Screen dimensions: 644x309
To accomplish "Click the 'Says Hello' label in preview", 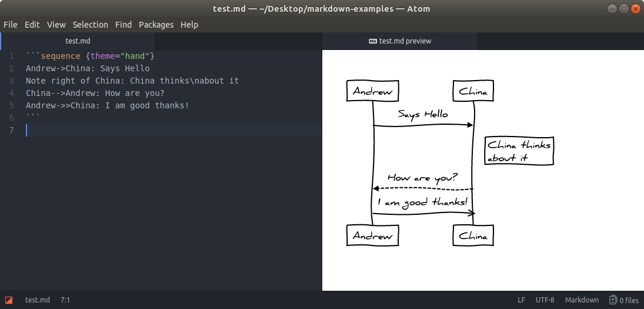I will point(423,114).
